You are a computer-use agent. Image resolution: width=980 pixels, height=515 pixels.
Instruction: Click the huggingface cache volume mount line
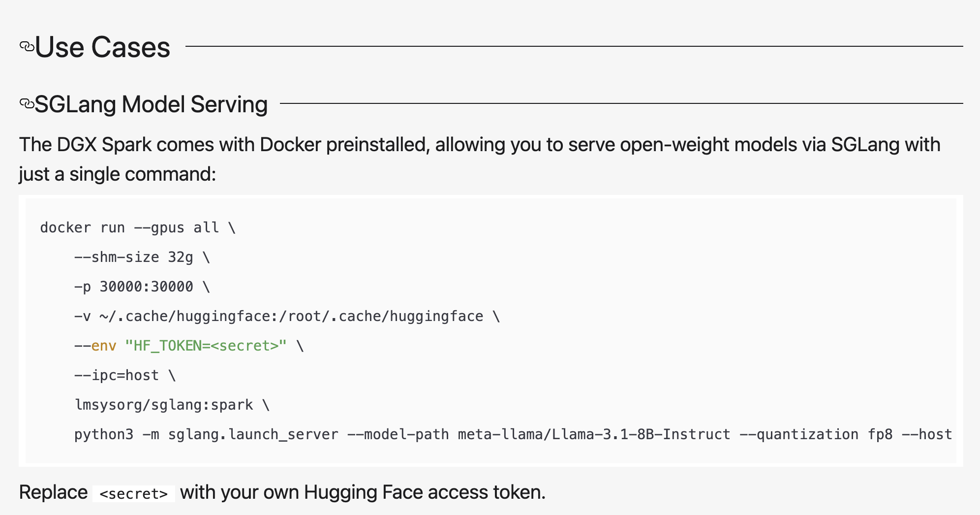(x=286, y=317)
